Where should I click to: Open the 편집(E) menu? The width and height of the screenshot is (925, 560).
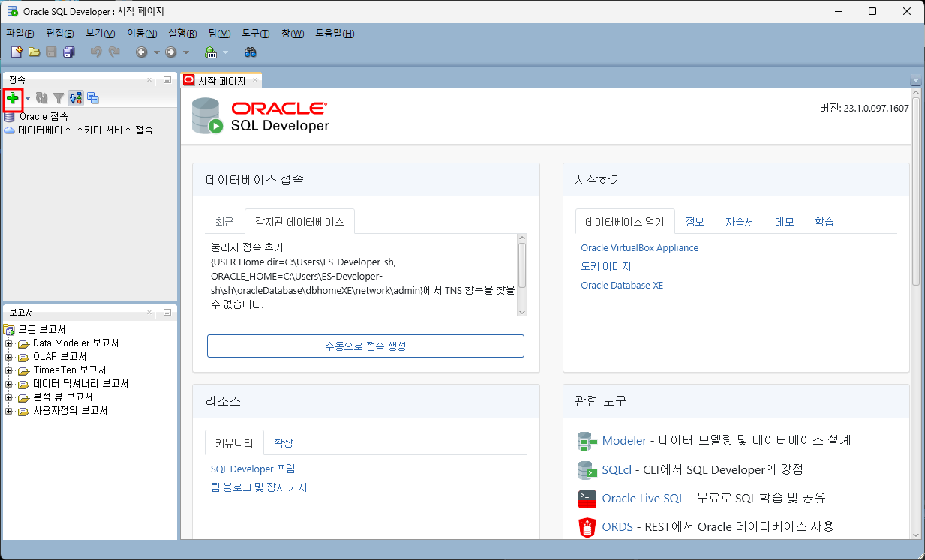point(60,34)
